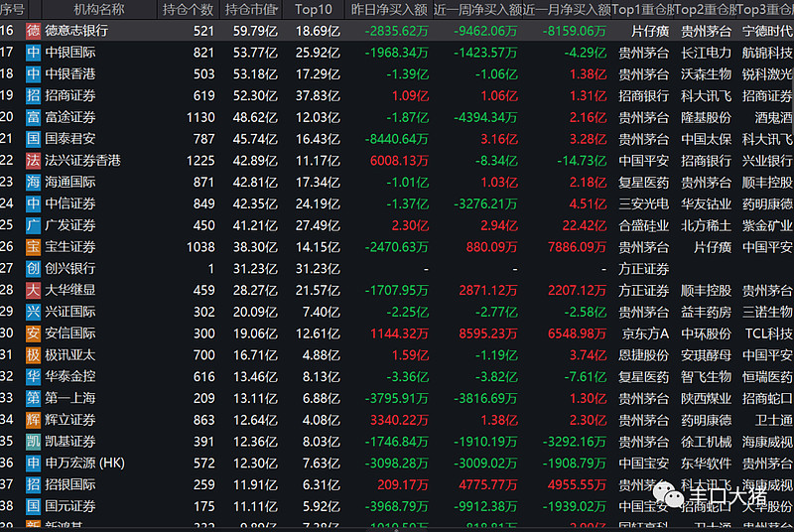Image resolution: width=794 pixels, height=532 pixels.
Task: Click the 招商证券 logo icon
Action: [34, 95]
